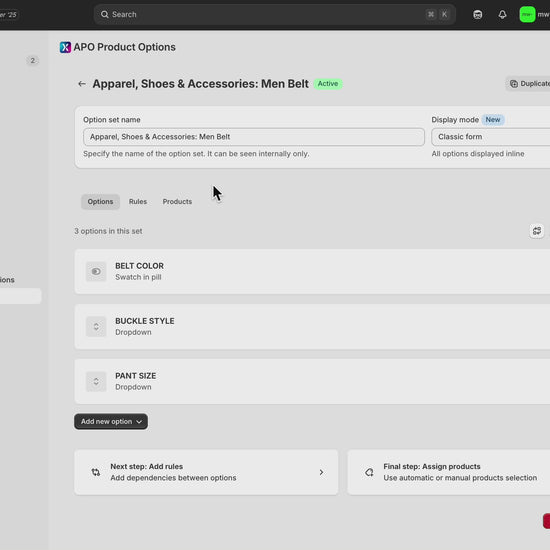550x550 pixels.
Task: Select the Options tab
Action: (x=100, y=202)
